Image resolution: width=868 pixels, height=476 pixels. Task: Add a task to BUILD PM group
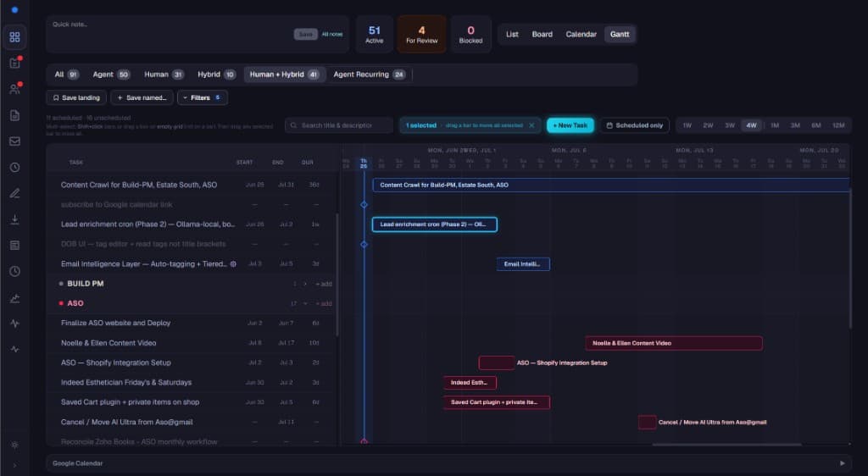(x=324, y=284)
